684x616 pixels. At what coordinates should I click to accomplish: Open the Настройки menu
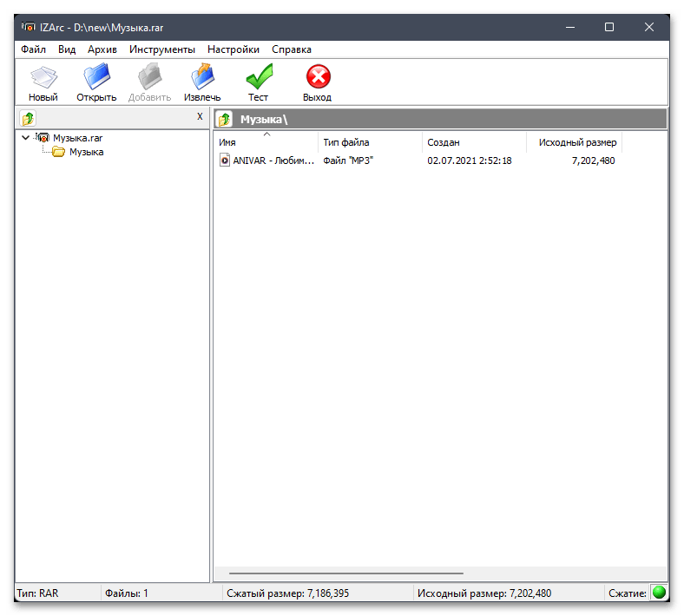233,49
